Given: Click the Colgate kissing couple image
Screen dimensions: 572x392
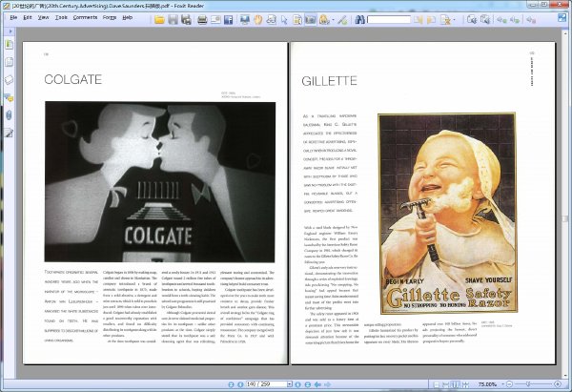Looking at the screenshot, I should click(160, 182).
